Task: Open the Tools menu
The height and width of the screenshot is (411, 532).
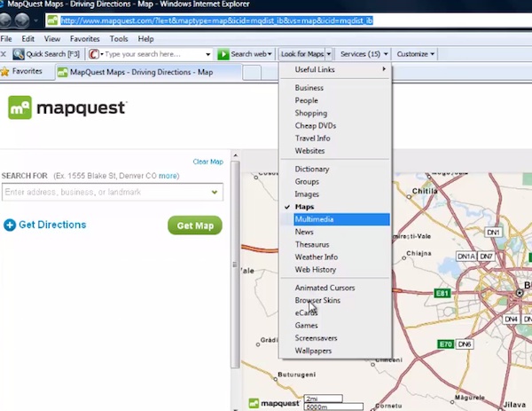Action: point(119,39)
